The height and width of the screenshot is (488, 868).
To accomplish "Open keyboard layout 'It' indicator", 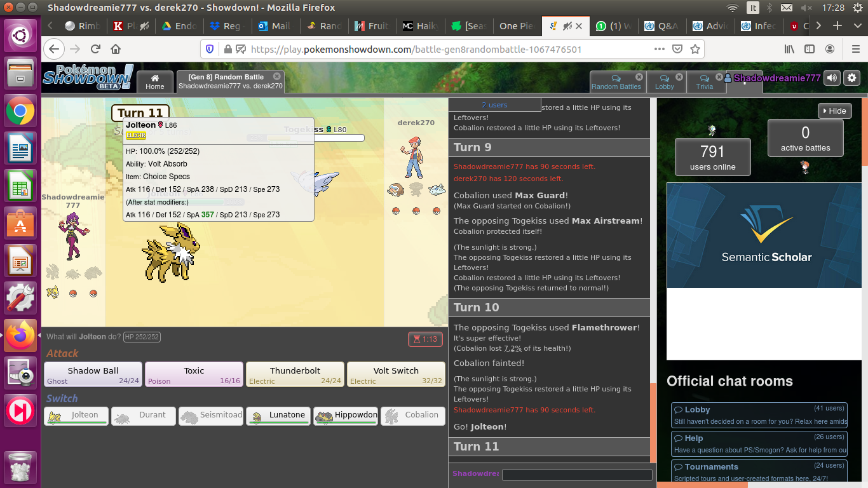I will 753,8.
